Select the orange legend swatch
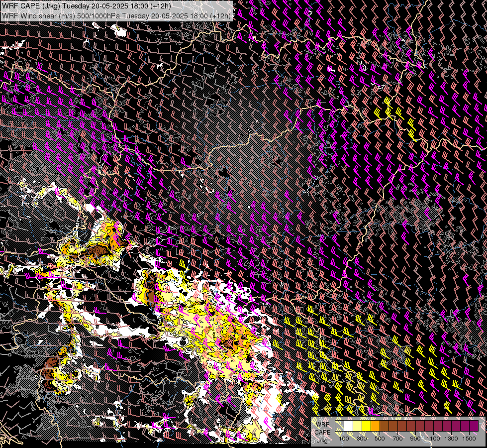 (x=375, y=426)
